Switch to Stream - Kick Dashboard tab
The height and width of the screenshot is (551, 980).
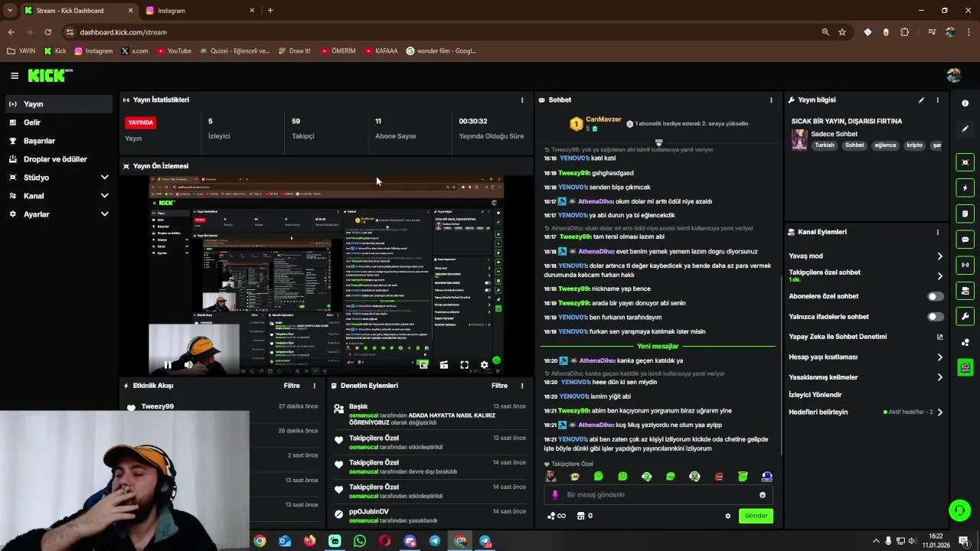click(x=78, y=11)
